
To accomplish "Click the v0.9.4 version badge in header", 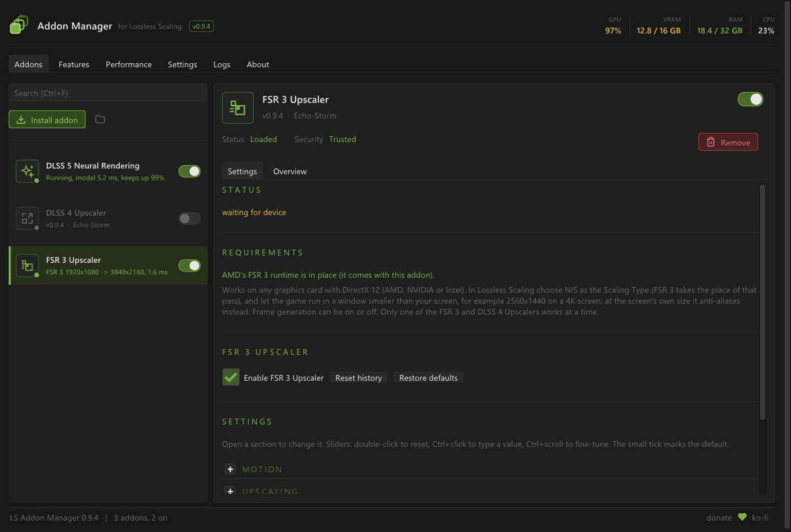I will [201, 26].
